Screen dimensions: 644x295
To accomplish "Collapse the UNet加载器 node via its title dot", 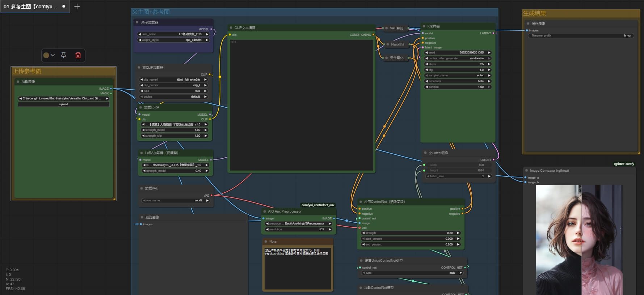I will point(137,22).
